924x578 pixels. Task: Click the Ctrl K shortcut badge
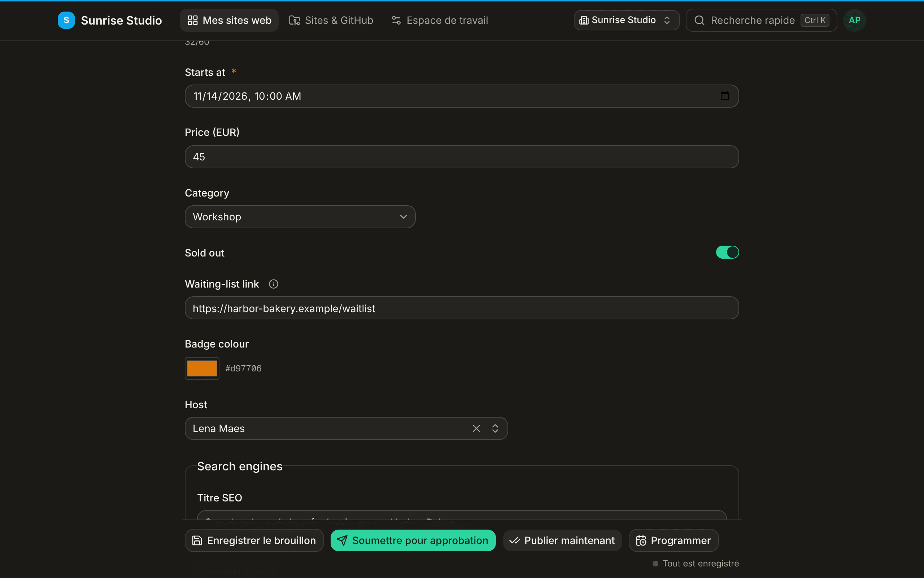815,20
